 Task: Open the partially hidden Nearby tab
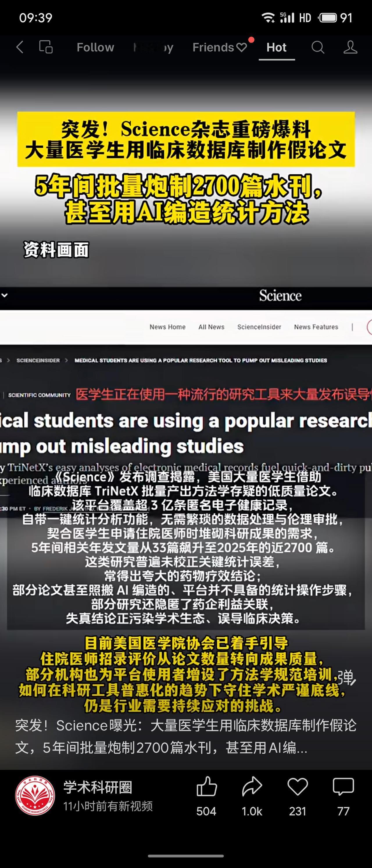pos(153,47)
